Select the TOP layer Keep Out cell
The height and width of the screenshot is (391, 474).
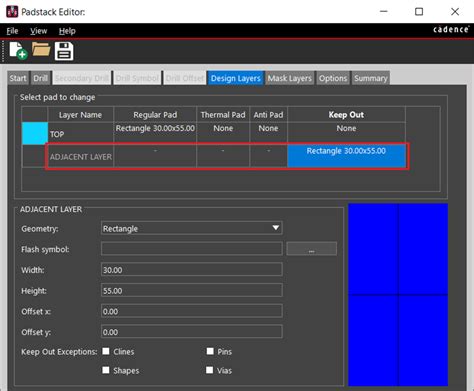click(346, 133)
